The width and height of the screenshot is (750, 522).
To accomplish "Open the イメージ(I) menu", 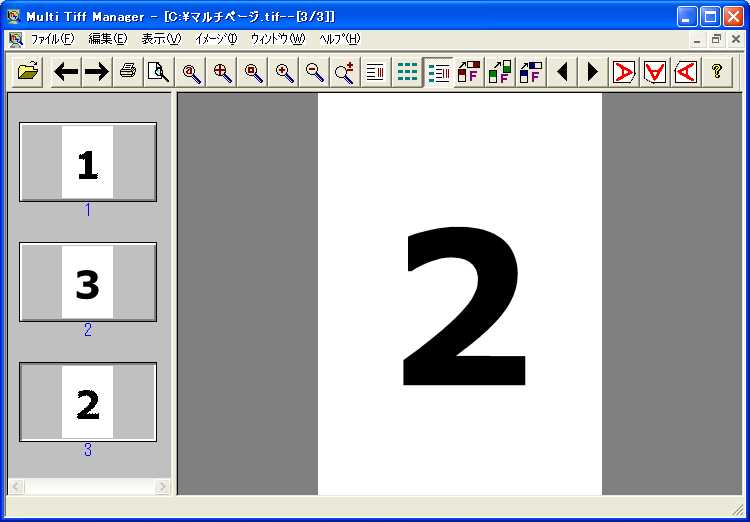I will tap(216, 39).
